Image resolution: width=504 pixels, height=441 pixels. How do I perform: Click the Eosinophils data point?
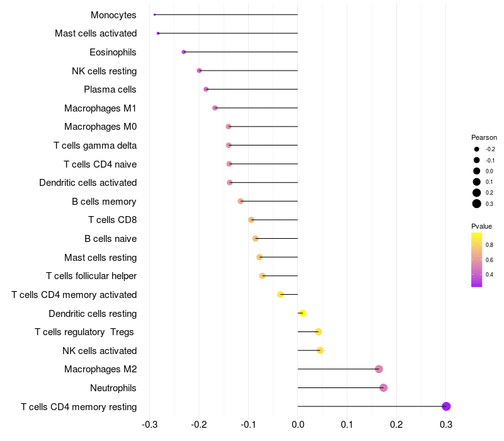(x=183, y=52)
